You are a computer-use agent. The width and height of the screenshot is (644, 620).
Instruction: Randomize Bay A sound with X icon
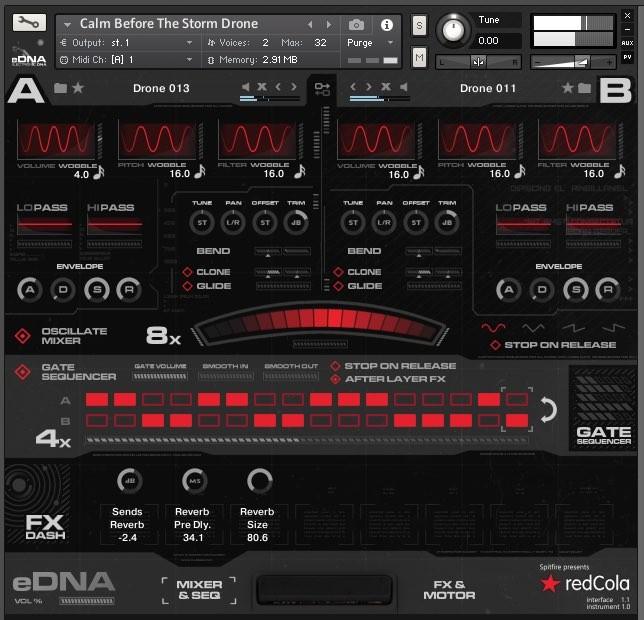click(x=262, y=87)
